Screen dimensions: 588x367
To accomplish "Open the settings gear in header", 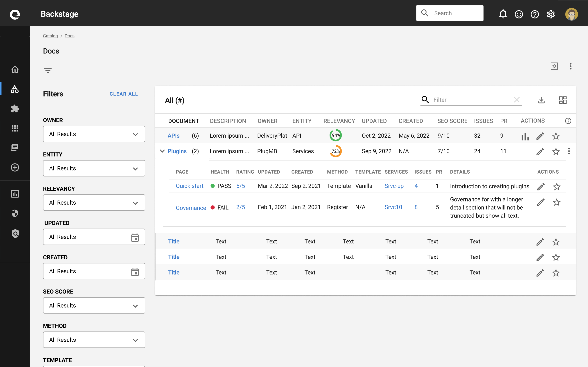I will tap(551, 14).
